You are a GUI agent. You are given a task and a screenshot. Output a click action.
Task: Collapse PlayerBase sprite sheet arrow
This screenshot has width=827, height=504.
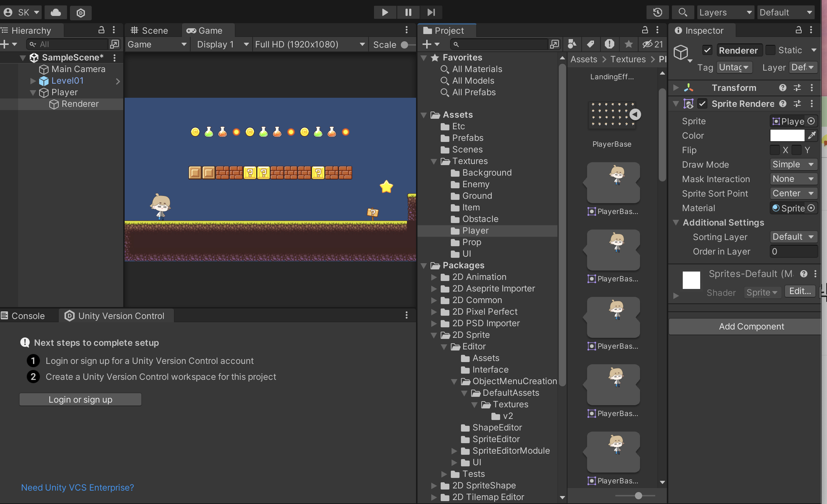pos(635,114)
